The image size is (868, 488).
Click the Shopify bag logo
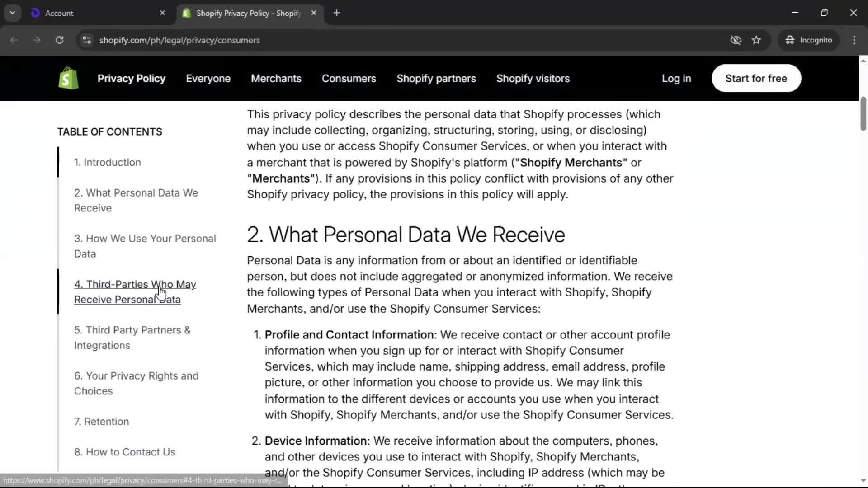pyautogui.click(x=68, y=78)
